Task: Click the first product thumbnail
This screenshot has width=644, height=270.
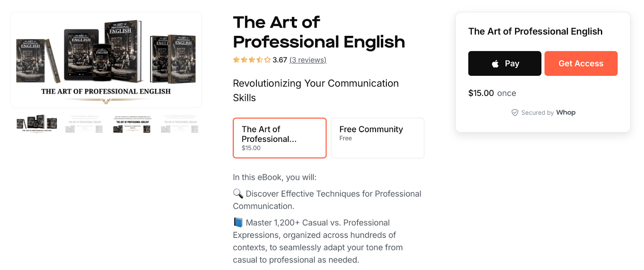Action: pos(36,124)
